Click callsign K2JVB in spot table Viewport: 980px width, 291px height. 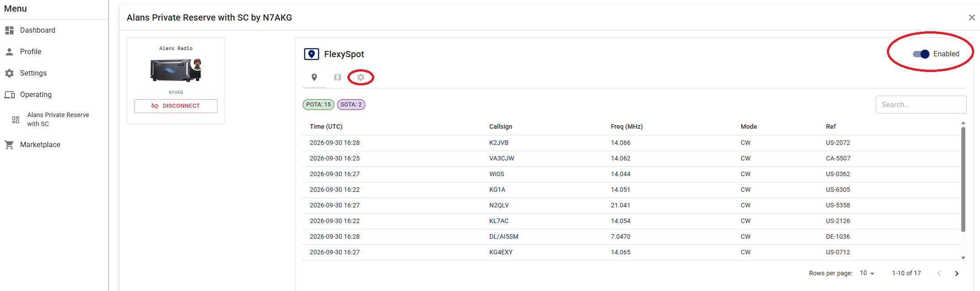click(499, 143)
